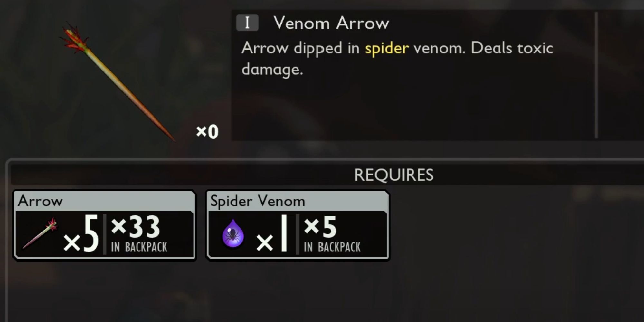Click the IN BACKPACK label under Spider Venom

coord(332,247)
